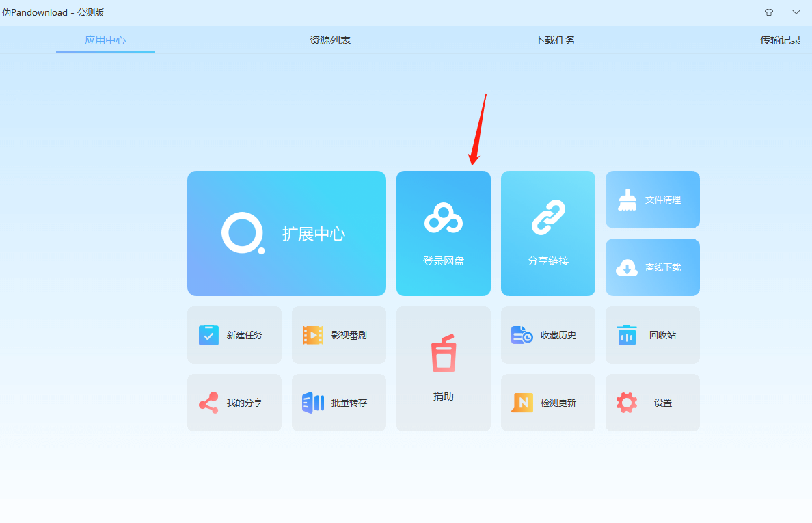
Task: Expand the window options chevron
Action: 796,12
